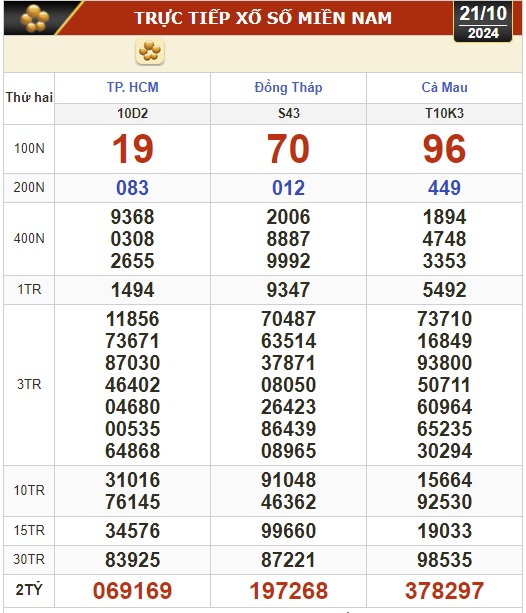
Task: Open the Đồng Tháp province link
Action: [x=288, y=87]
